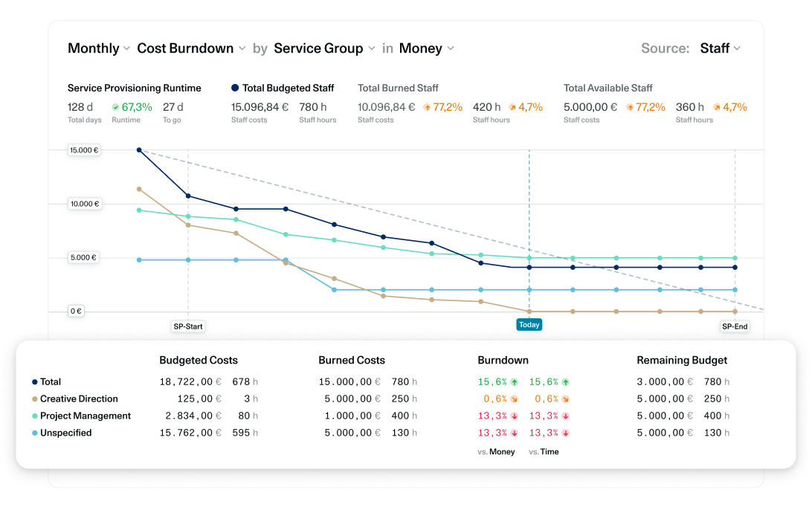The image size is (812, 510).
Task: Click red down arrow in Project Management vs. Money
Action: 515,416
